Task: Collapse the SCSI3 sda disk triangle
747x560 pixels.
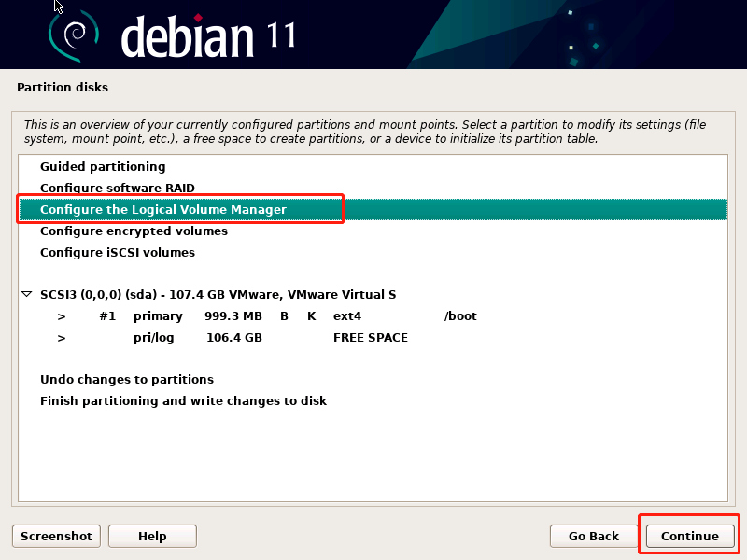Action: [x=27, y=294]
